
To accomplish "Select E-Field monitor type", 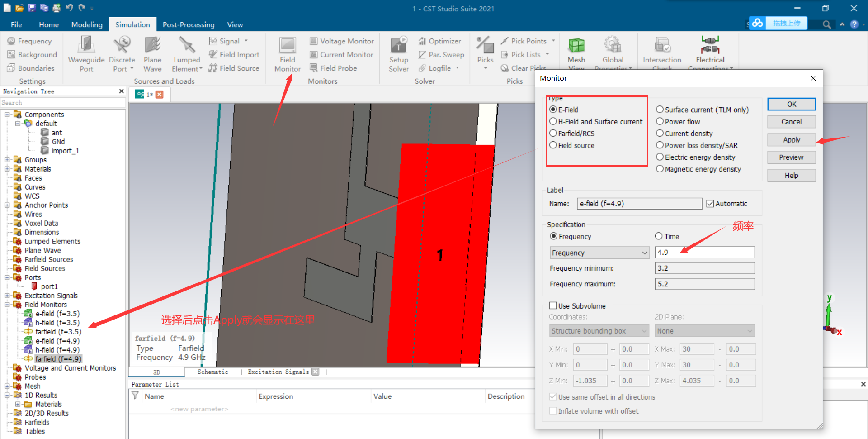I will [564, 110].
